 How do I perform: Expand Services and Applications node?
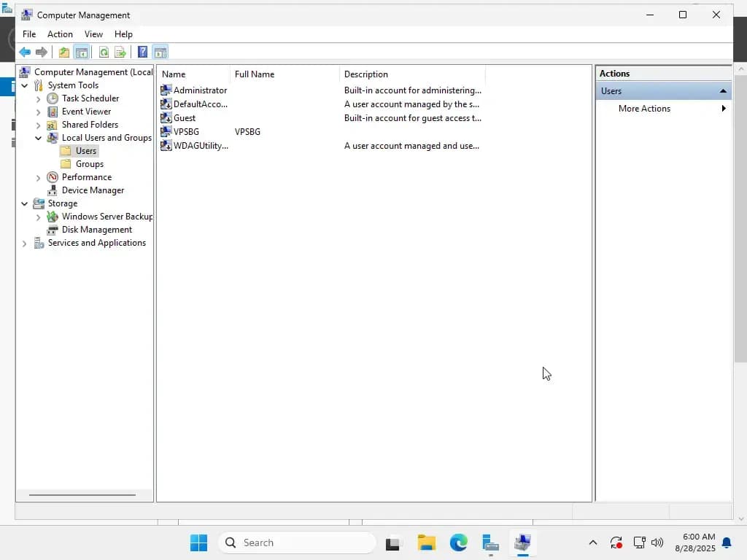pyautogui.click(x=24, y=244)
